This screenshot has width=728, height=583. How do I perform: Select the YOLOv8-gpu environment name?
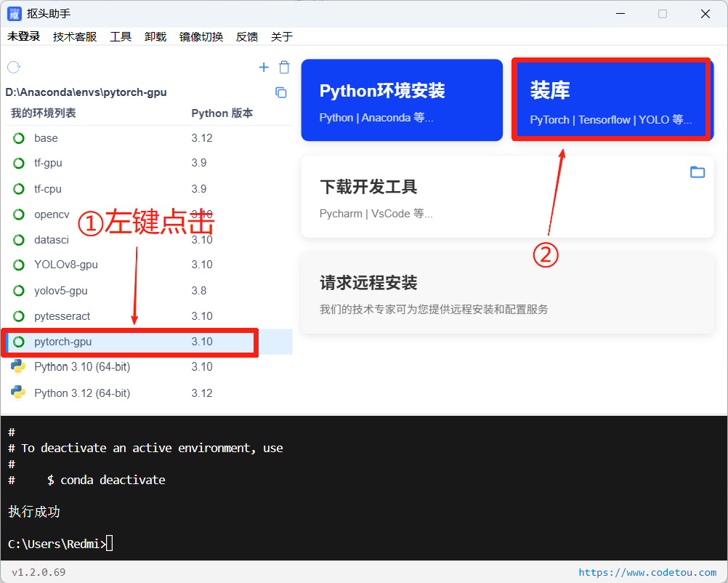coord(66,265)
